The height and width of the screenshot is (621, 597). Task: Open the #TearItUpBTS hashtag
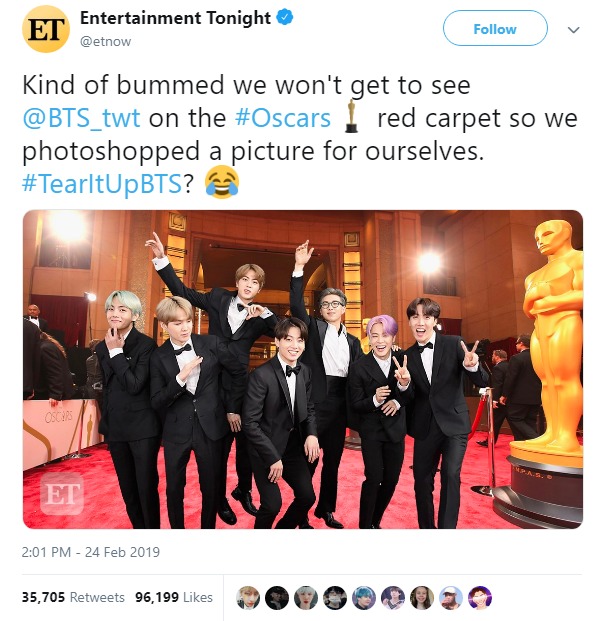(102, 184)
